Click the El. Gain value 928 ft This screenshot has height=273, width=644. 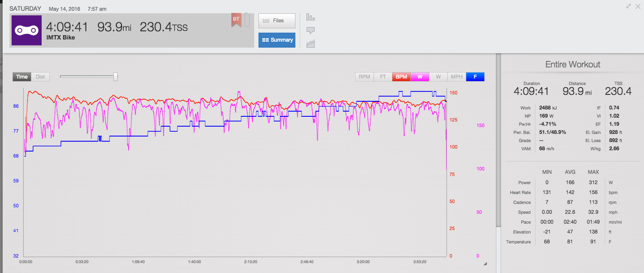click(x=615, y=132)
